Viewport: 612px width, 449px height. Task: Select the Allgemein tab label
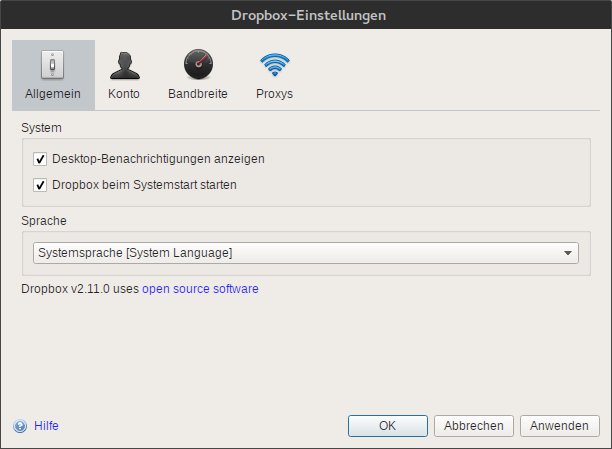coord(53,94)
